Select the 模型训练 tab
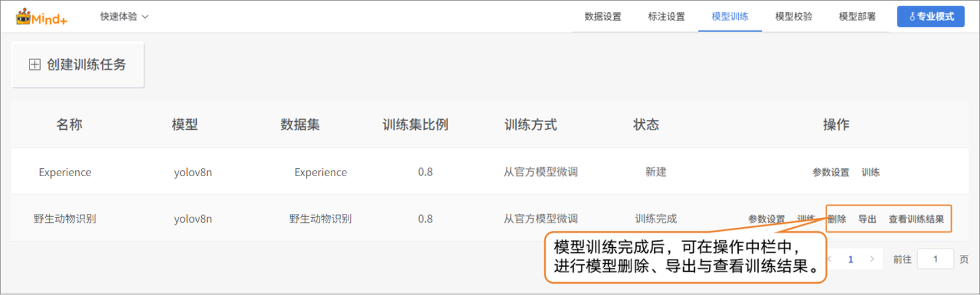 (729, 17)
